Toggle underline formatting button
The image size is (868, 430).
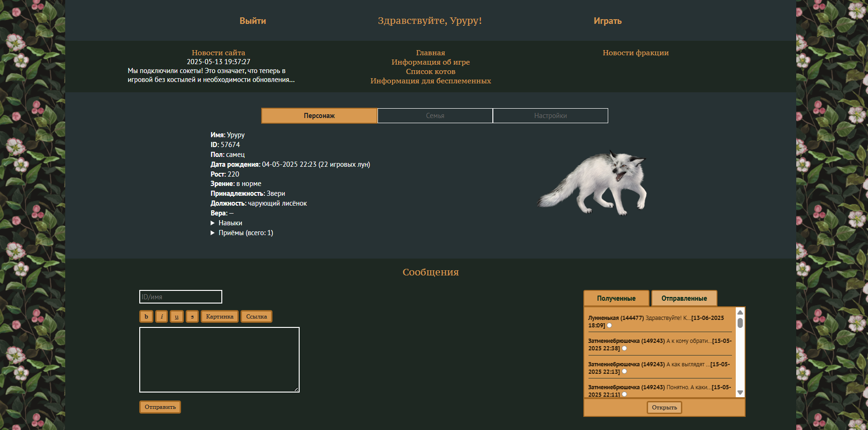pos(177,317)
